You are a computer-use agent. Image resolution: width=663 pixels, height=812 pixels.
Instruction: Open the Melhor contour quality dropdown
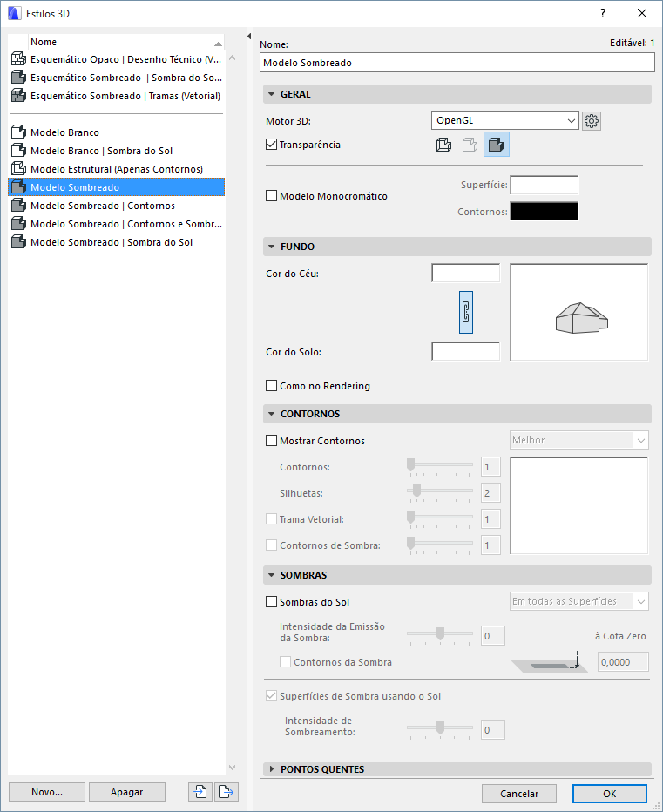click(x=579, y=440)
